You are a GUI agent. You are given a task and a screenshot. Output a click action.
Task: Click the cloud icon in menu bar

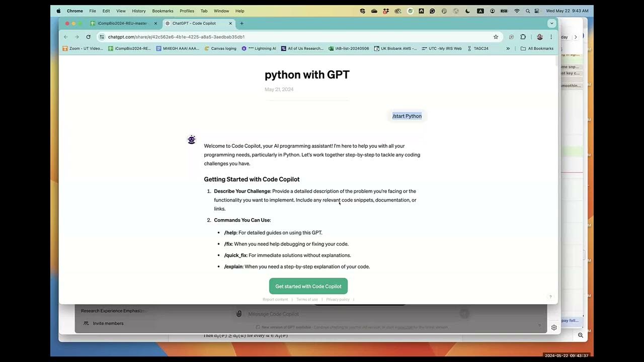click(374, 11)
